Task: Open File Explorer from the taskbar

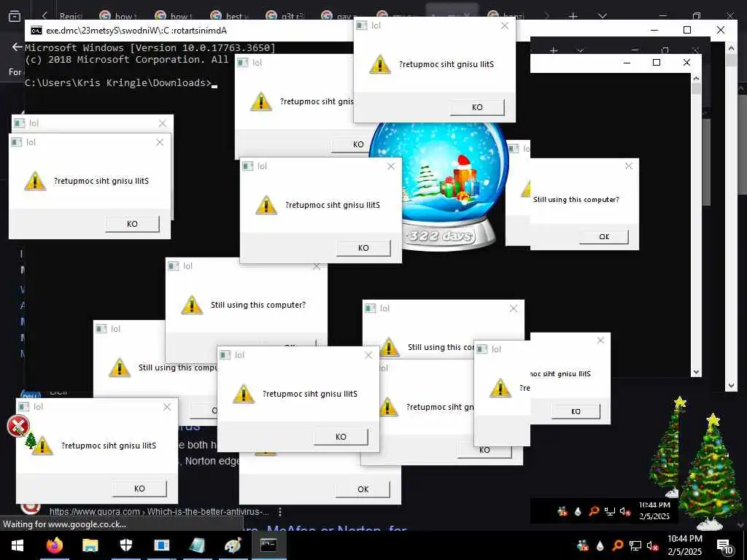Action: 90,545
